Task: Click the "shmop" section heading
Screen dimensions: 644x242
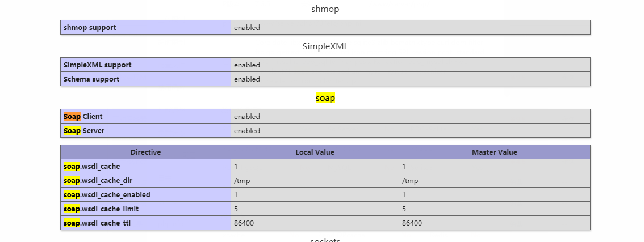Action: [x=325, y=9]
